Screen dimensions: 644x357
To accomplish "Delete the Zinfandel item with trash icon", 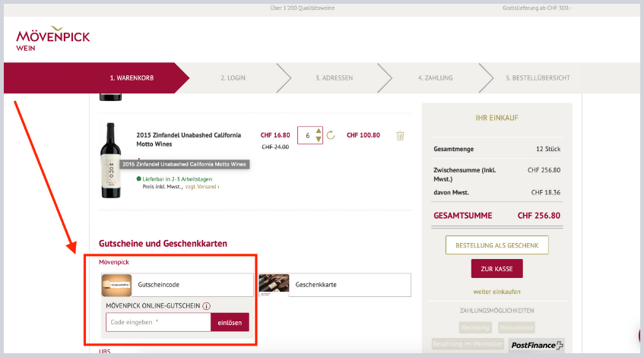I will (400, 136).
